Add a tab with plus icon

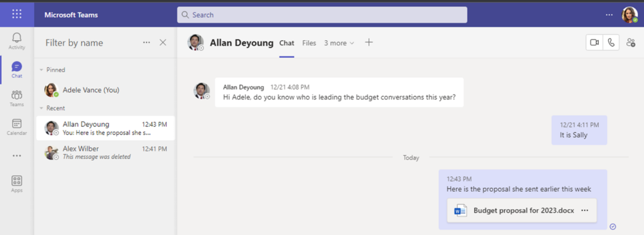(369, 42)
